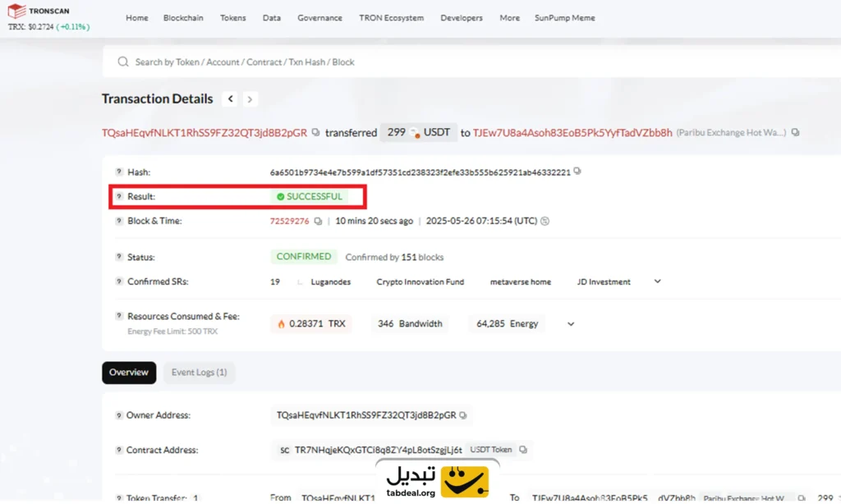Click the help icon beside Result
The image size is (841, 504).
(x=119, y=196)
